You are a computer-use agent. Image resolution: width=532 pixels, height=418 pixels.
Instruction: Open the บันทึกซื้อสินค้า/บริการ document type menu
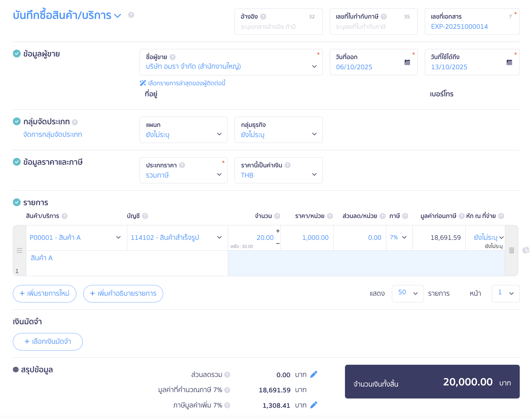pos(118,15)
